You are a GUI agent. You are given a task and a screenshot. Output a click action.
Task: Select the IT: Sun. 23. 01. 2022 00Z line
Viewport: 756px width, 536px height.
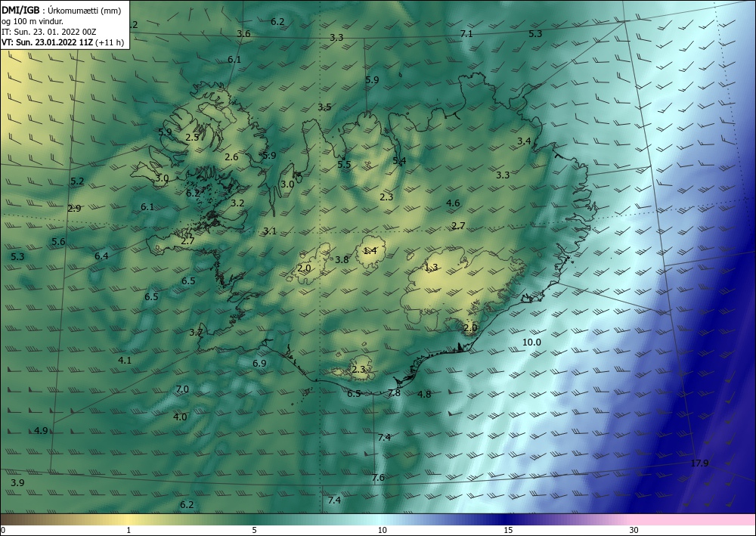(48, 32)
